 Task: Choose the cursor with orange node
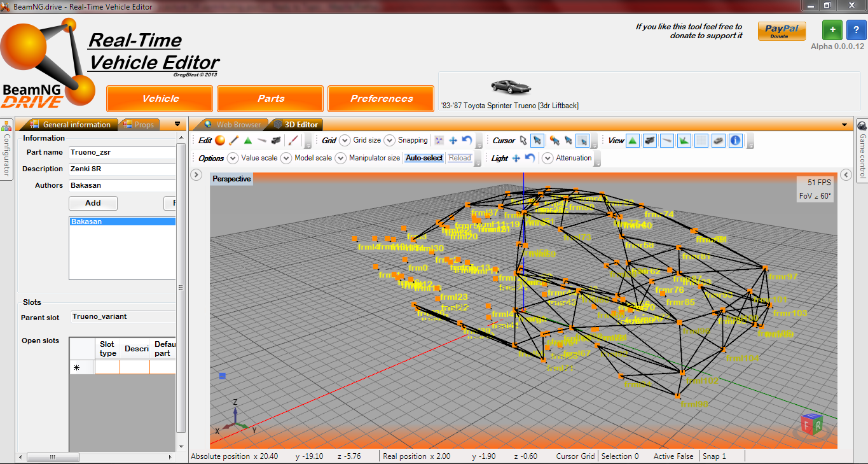pyautogui.click(x=555, y=141)
